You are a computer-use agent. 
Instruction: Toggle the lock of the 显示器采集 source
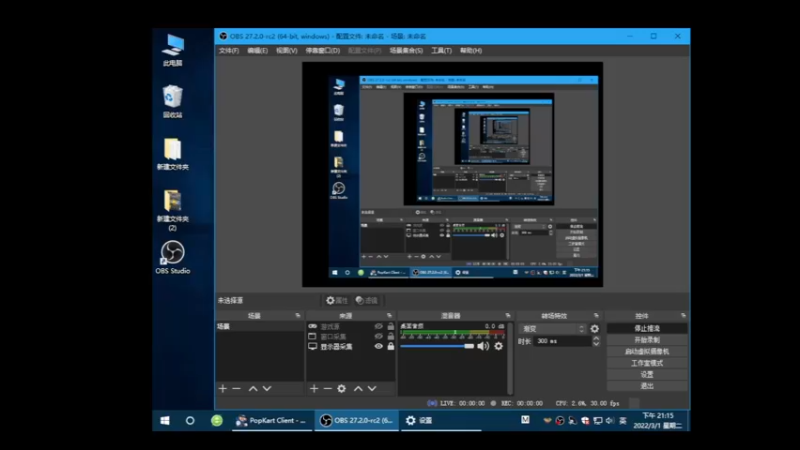coord(391,346)
